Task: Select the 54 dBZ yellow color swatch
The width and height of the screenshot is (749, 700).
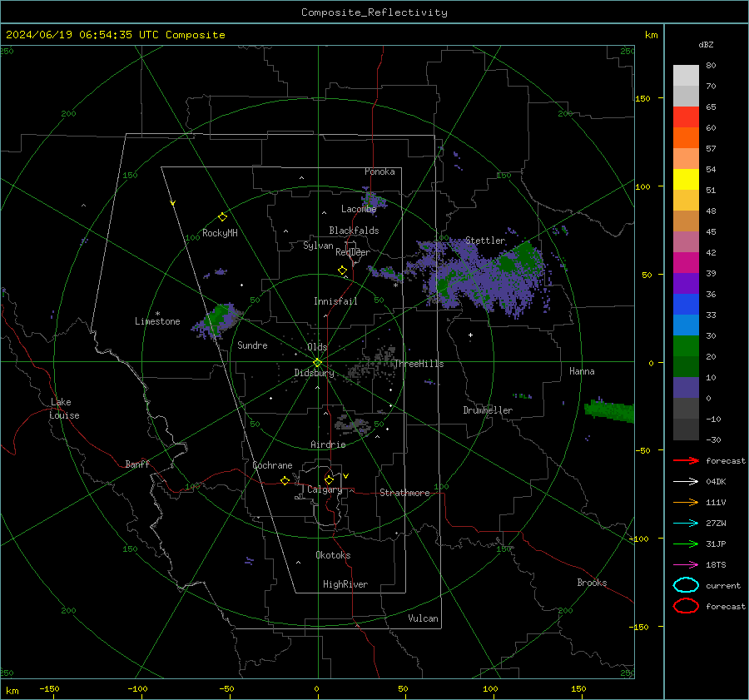Action: [x=686, y=179]
